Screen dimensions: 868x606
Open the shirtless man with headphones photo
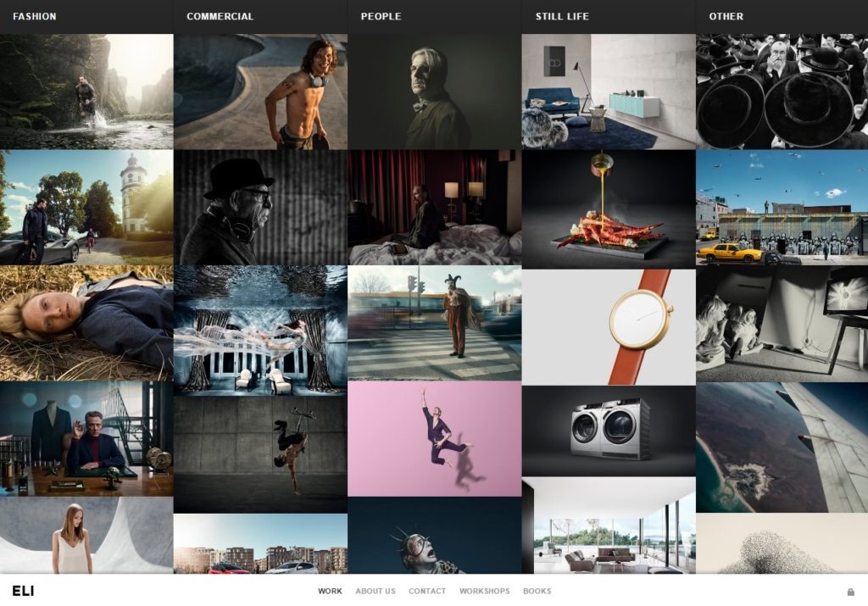coord(260,92)
